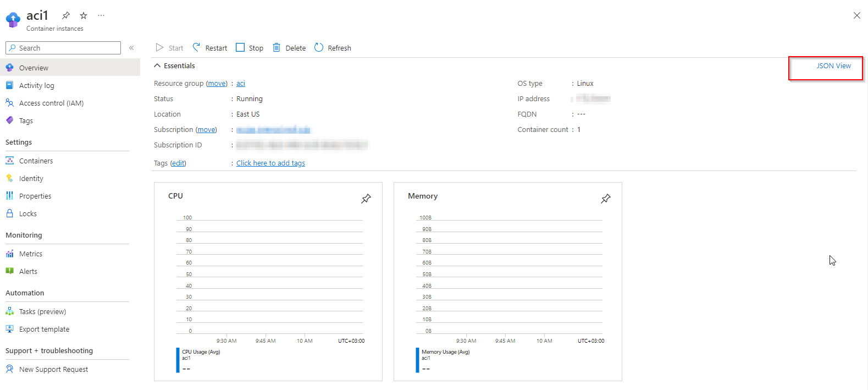
Task: Stop the container instance
Action: tap(250, 48)
